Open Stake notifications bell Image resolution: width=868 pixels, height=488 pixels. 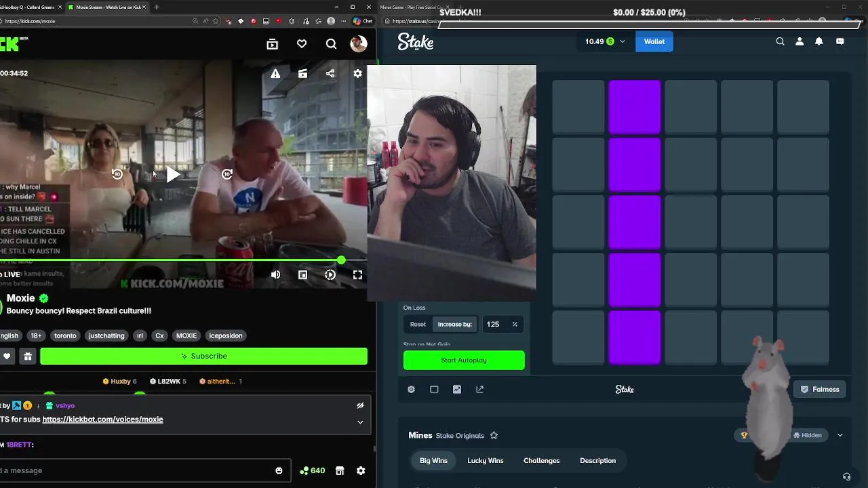tap(818, 41)
